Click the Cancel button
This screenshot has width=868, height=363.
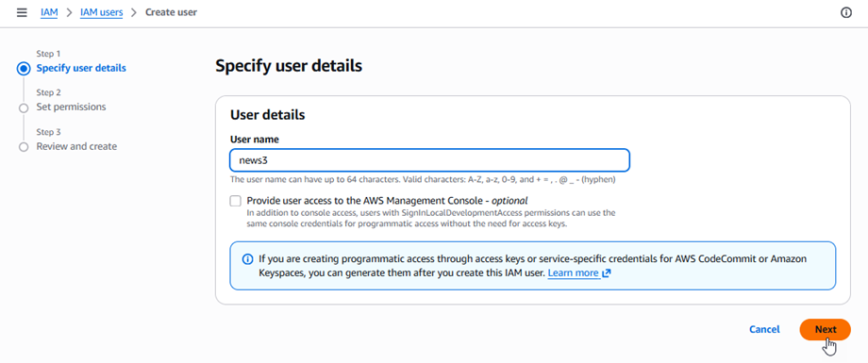tap(764, 329)
